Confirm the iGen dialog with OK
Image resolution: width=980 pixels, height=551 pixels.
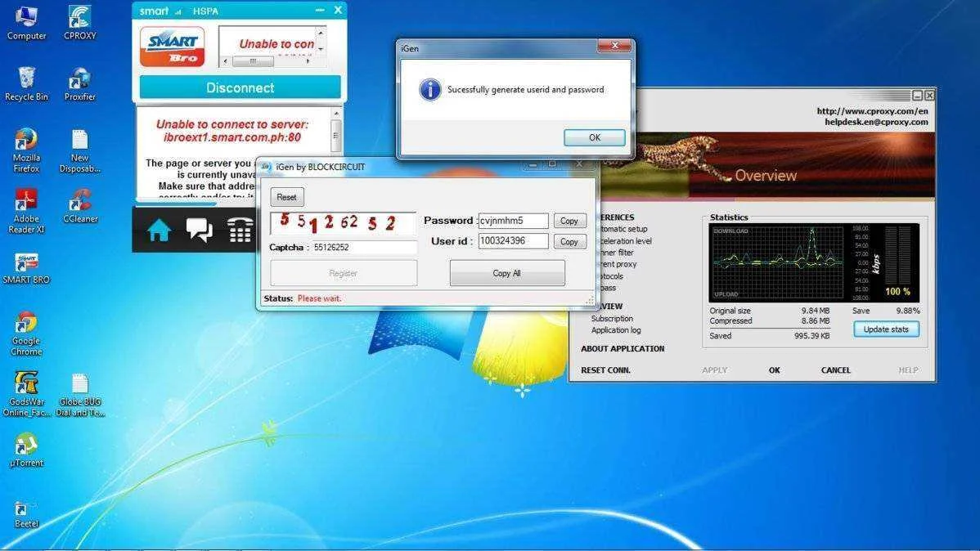[595, 137]
